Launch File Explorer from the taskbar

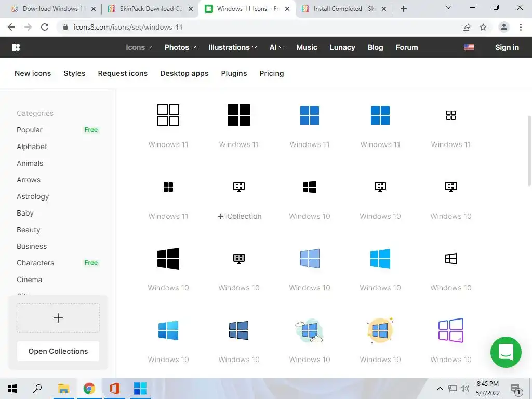63,389
